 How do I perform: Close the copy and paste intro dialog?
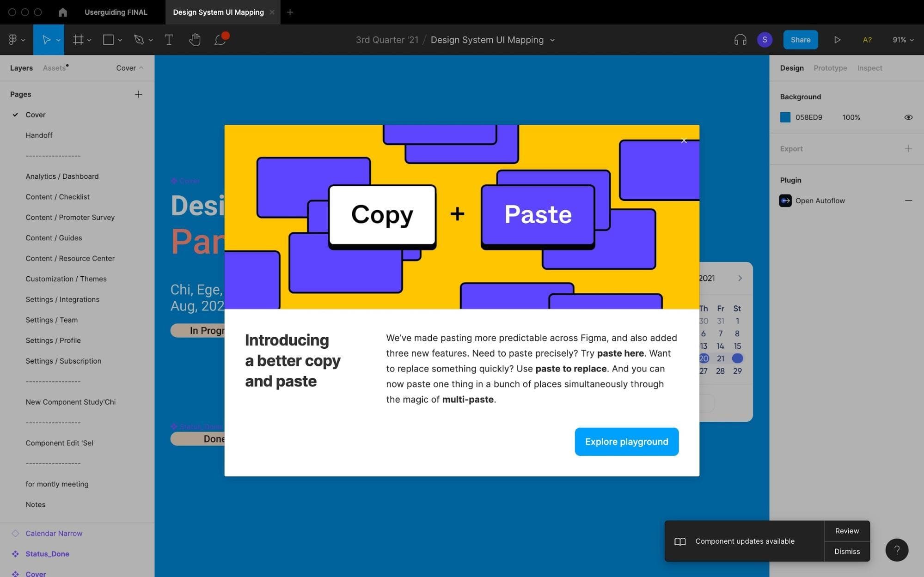pos(684,140)
